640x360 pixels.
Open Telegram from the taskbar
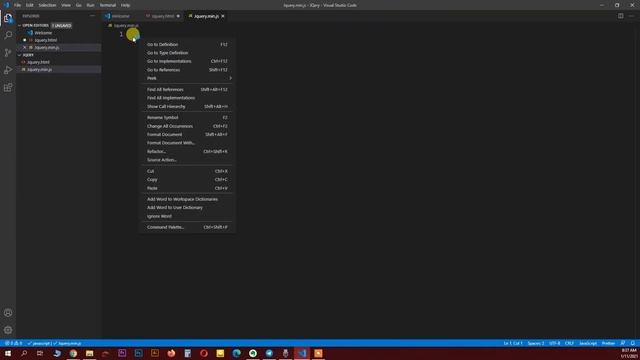pos(269,353)
